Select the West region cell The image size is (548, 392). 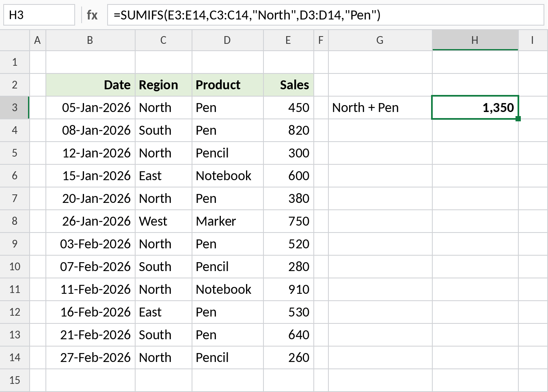[164, 221]
